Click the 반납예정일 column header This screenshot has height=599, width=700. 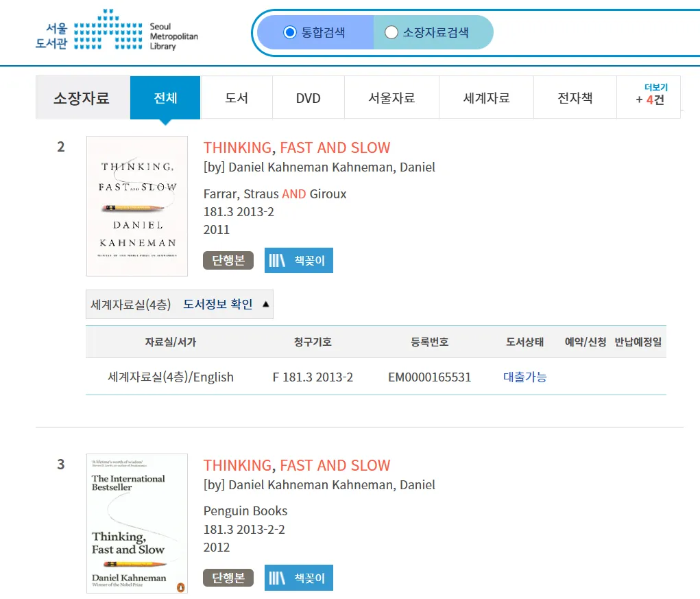point(638,342)
